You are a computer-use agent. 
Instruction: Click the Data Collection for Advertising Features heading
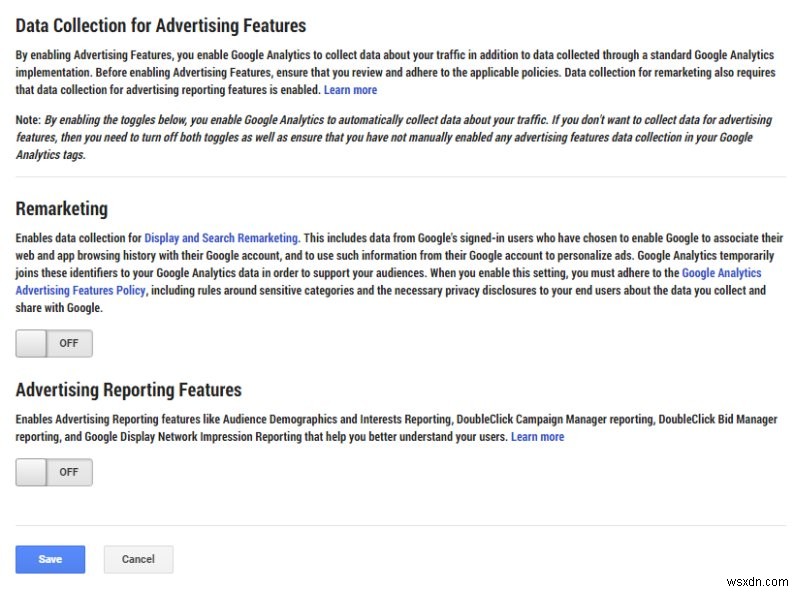pos(161,25)
